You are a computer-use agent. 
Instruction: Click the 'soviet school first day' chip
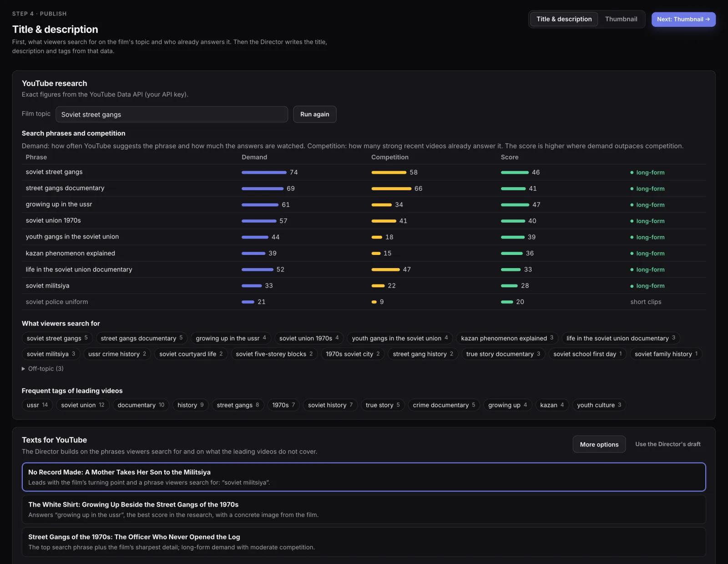pyautogui.click(x=588, y=354)
